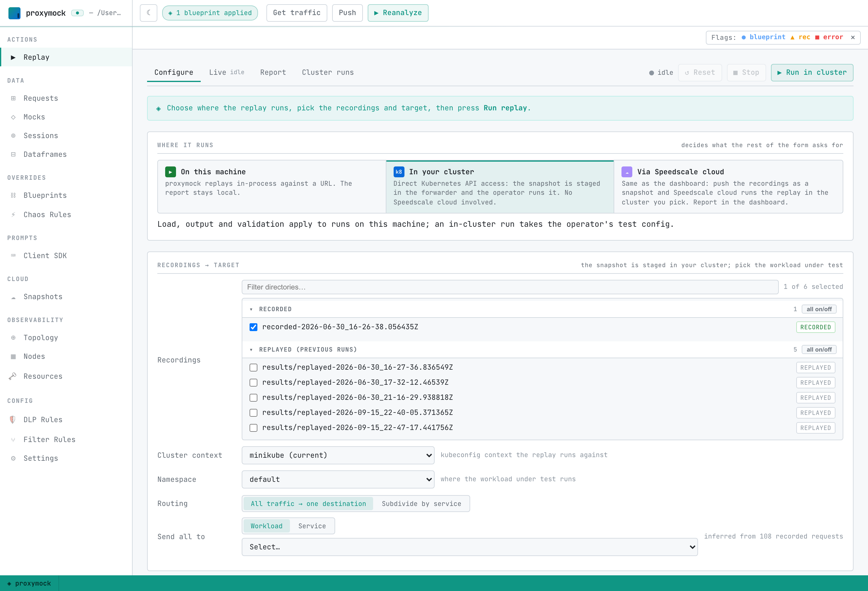This screenshot has height=591, width=868.
Task: Open Requests grid icon
Action: click(14, 98)
